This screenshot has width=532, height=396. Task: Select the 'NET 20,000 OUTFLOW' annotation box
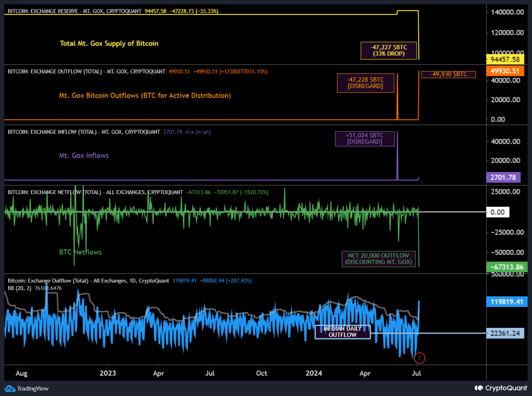(x=378, y=258)
